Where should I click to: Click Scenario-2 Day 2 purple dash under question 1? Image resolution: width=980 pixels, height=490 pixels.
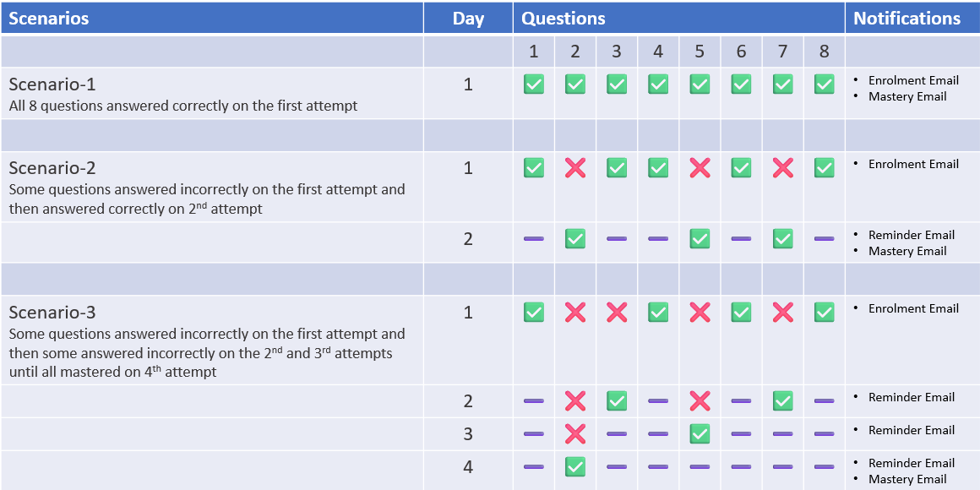point(533,239)
